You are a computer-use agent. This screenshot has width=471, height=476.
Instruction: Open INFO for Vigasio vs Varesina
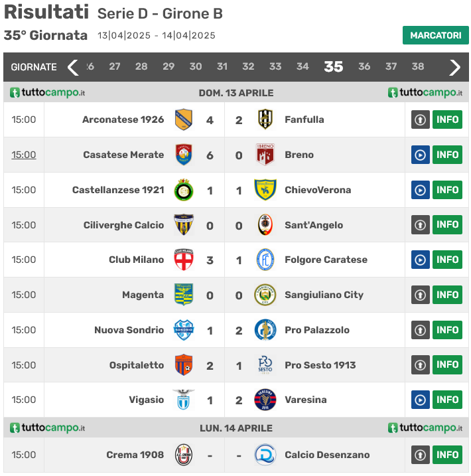pos(447,400)
